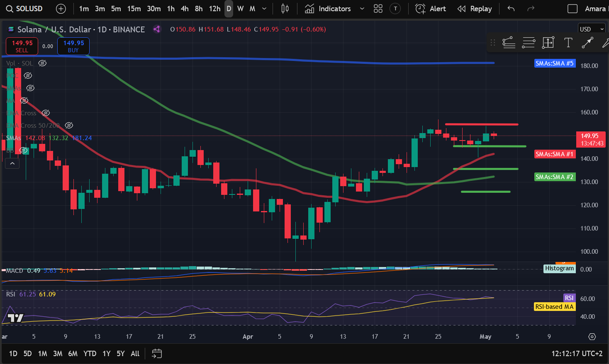
Task: Click the SOLUSD symbol search field
Action: [x=25, y=9]
